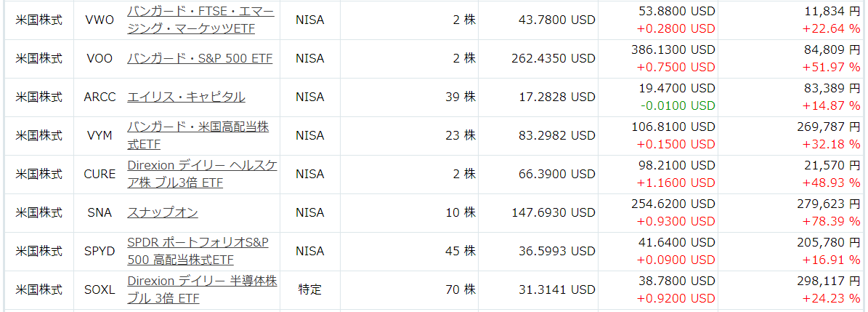
Task: Open the バンガード・FTSE・エマージング・マーケッツETF link
Action: (200, 20)
